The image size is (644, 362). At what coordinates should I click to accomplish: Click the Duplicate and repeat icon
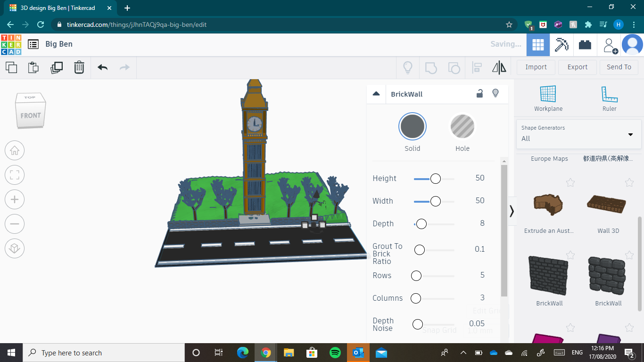click(x=57, y=67)
